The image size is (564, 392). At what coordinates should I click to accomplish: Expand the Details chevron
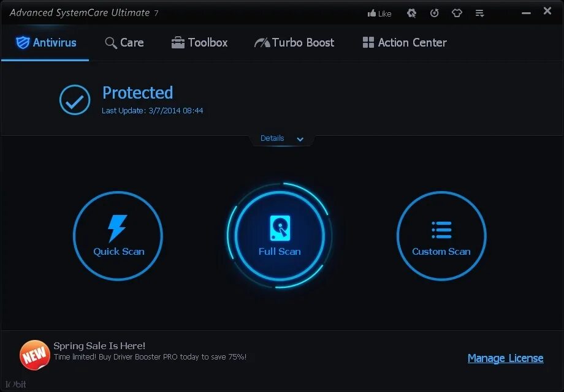pyautogui.click(x=300, y=138)
